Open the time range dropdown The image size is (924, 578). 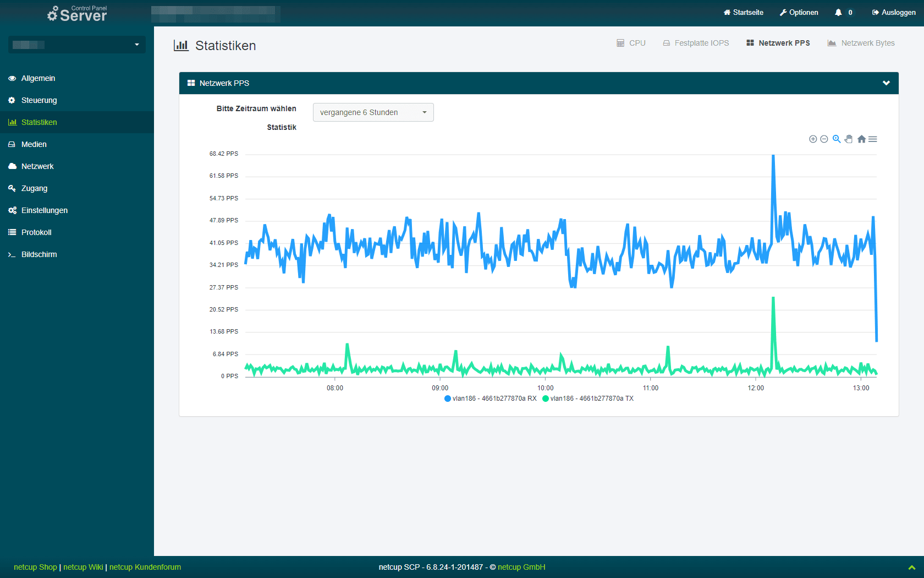(x=373, y=112)
